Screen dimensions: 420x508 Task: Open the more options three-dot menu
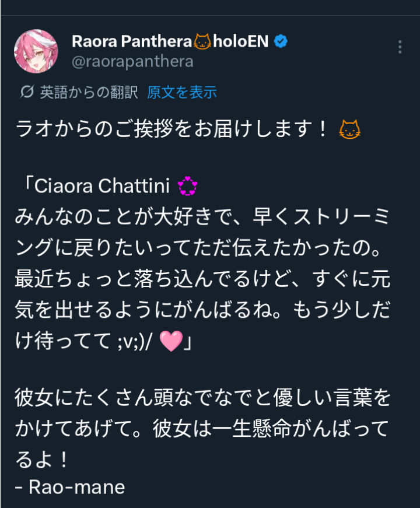pyautogui.click(x=400, y=47)
